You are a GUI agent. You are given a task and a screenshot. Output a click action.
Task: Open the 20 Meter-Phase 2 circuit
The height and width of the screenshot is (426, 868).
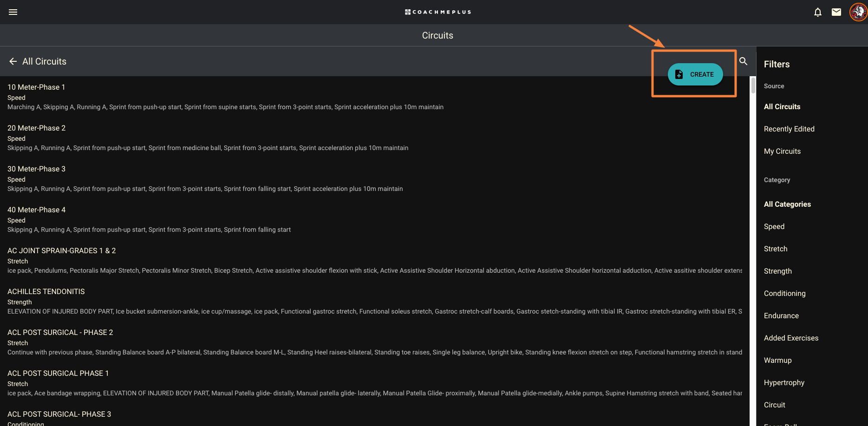coord(375,138)
